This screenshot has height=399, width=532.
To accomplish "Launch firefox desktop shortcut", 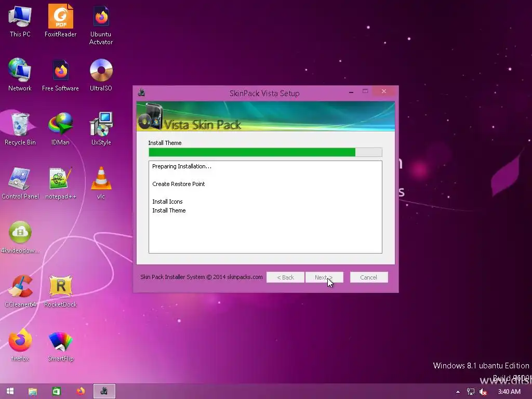I will pyautogui.click(x=20, y=345).
